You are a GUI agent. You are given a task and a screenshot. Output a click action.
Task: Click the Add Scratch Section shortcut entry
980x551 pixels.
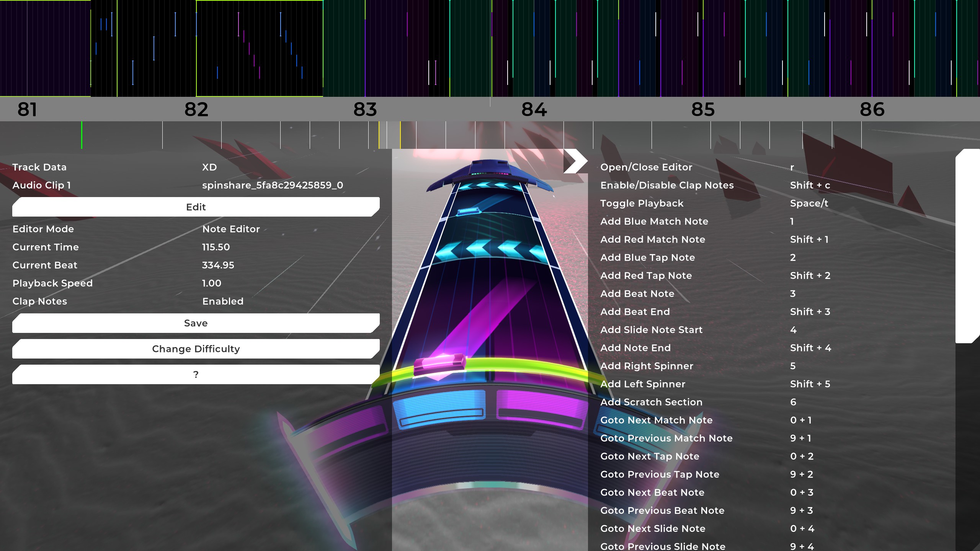pos(651,402)
